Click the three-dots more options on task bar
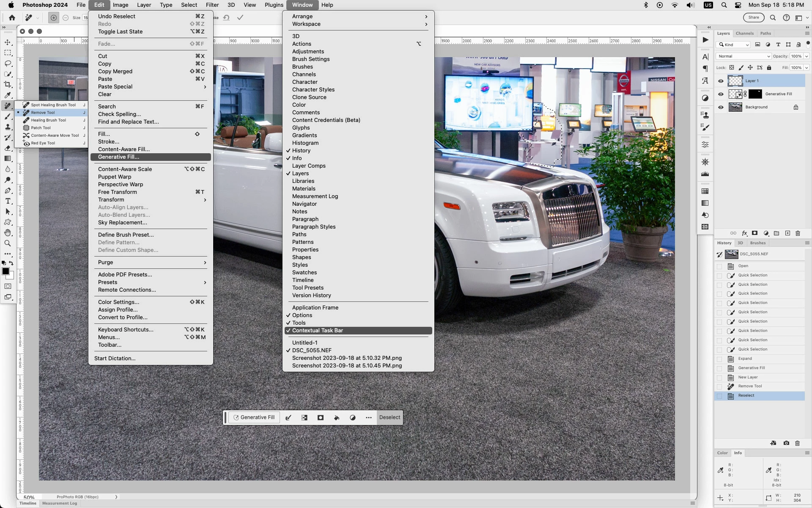Screen dimensions: 812x508 (x=368, y=418)
